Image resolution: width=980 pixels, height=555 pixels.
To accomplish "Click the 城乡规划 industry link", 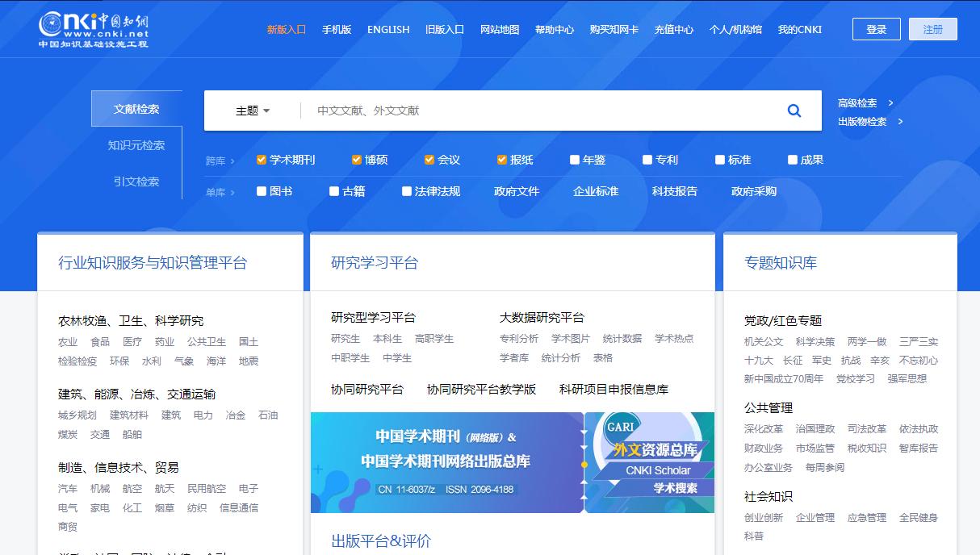I will pyautogui.click(x=77, y=415).
